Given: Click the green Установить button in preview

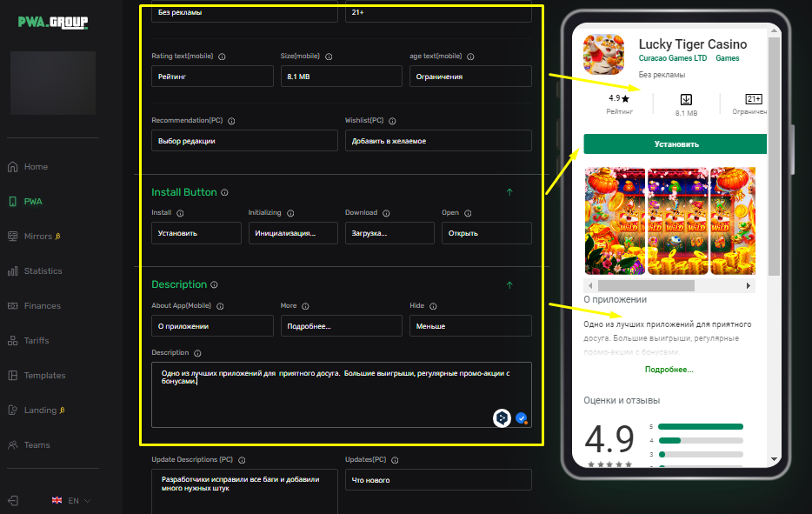Looking at the screenshot, I should click(x=676, y=144).
